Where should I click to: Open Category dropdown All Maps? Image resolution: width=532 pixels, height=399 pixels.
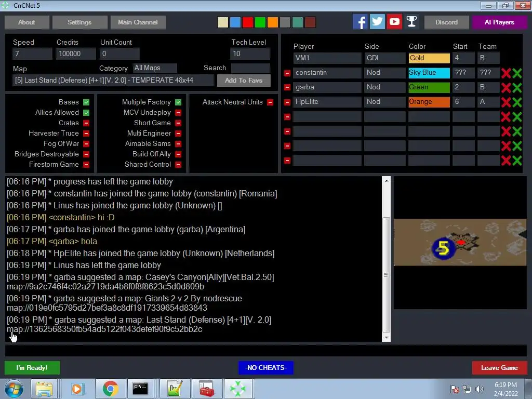pyautogui.click(x=155, y=68)
